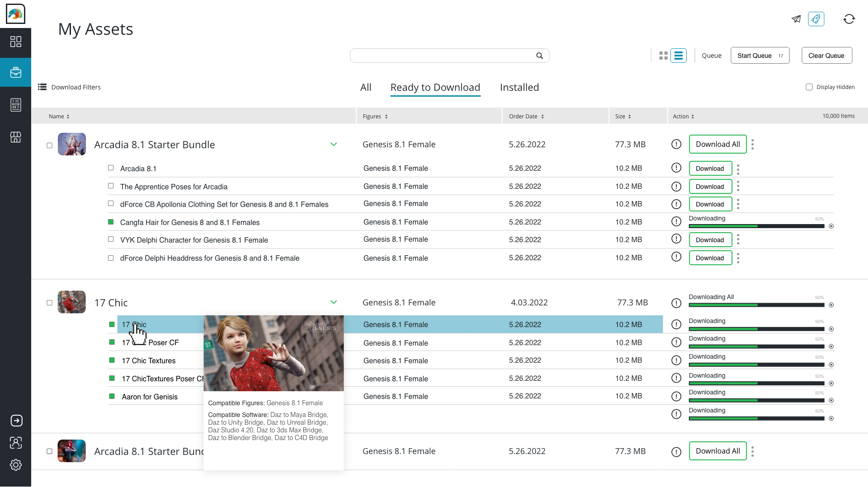The width and height of the screenshot is (868, 487).
Task: Click the sign-out arrow sidebar icon
Action: coord(16,421)
